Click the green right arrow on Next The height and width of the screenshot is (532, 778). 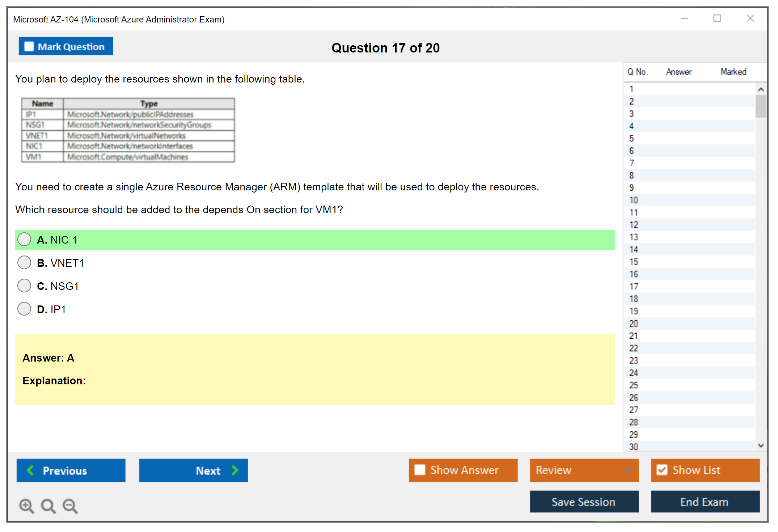pyautogui.click(x=235, y=470)
